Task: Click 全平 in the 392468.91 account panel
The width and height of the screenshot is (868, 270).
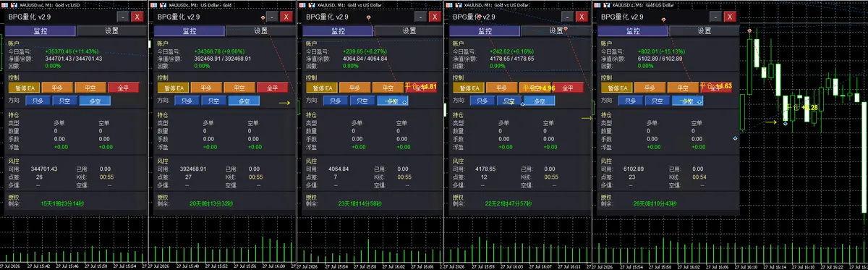Action: point(273,88)
